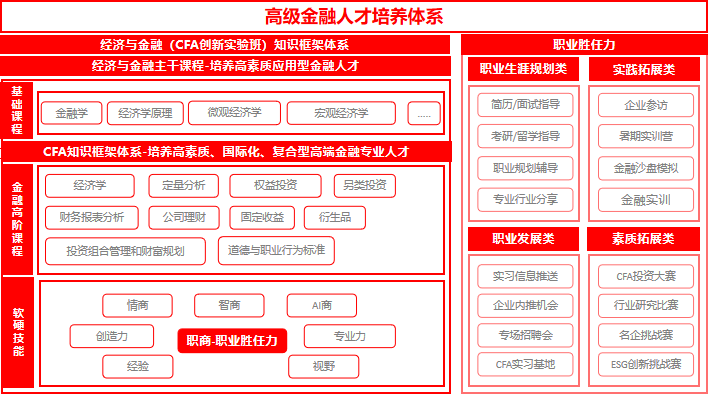
Task: Click the 衍生品 box
Action: click(335, 218)
